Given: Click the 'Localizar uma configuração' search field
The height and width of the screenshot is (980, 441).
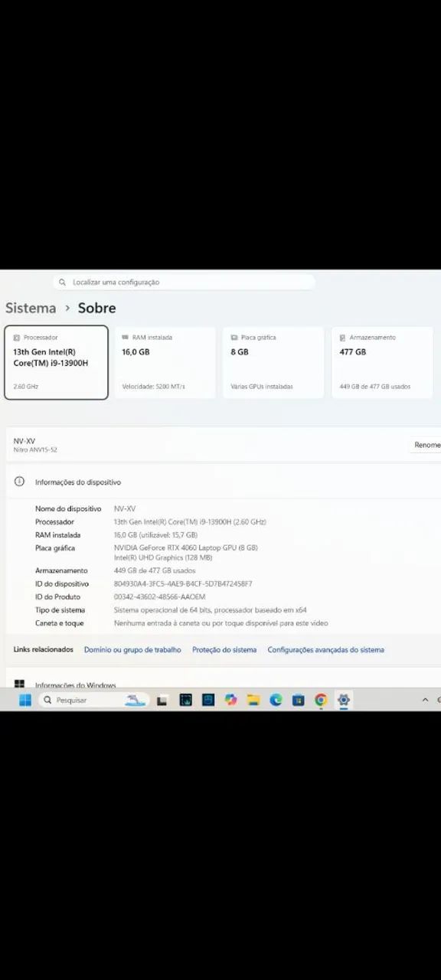Looking at the screenshot, I should [x=184, y=282].
